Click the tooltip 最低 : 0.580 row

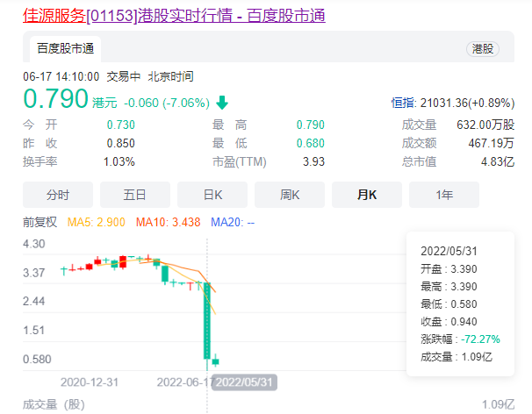(449, 304)
